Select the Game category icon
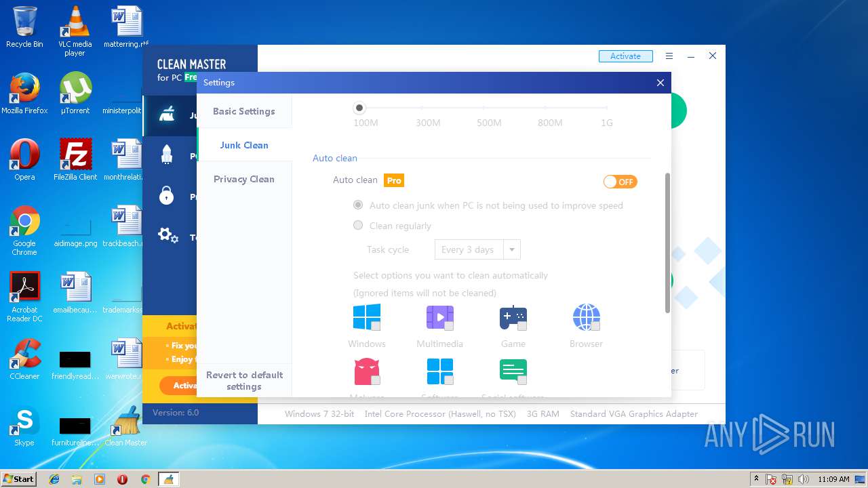This screenshot has height=488, width=868. pyautogui.click(x=513, y=317)
